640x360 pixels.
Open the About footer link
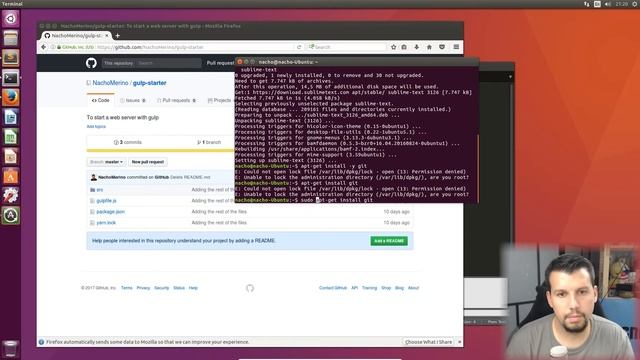coord(413,288)
